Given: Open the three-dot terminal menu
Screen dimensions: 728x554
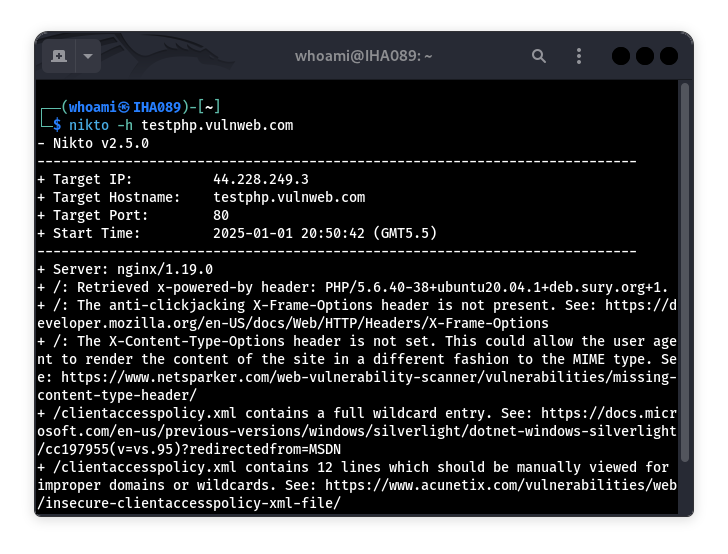Looking at the screenshot, I should (581, 56).
